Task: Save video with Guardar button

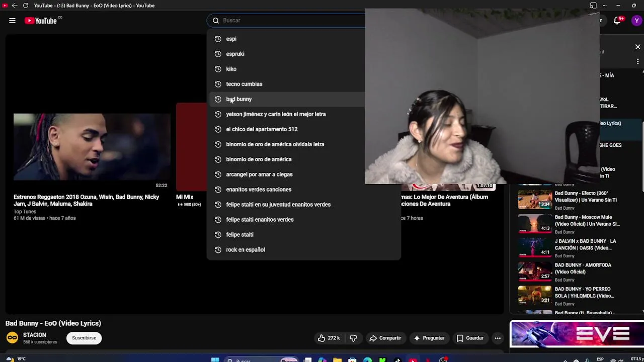Action: [x=470, y=338]
